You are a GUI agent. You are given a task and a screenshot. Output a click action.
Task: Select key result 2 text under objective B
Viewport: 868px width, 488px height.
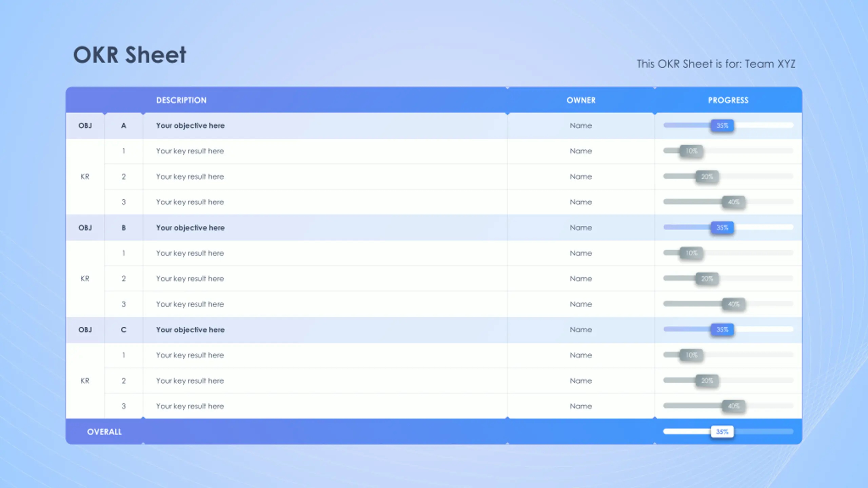coord(190,279)
